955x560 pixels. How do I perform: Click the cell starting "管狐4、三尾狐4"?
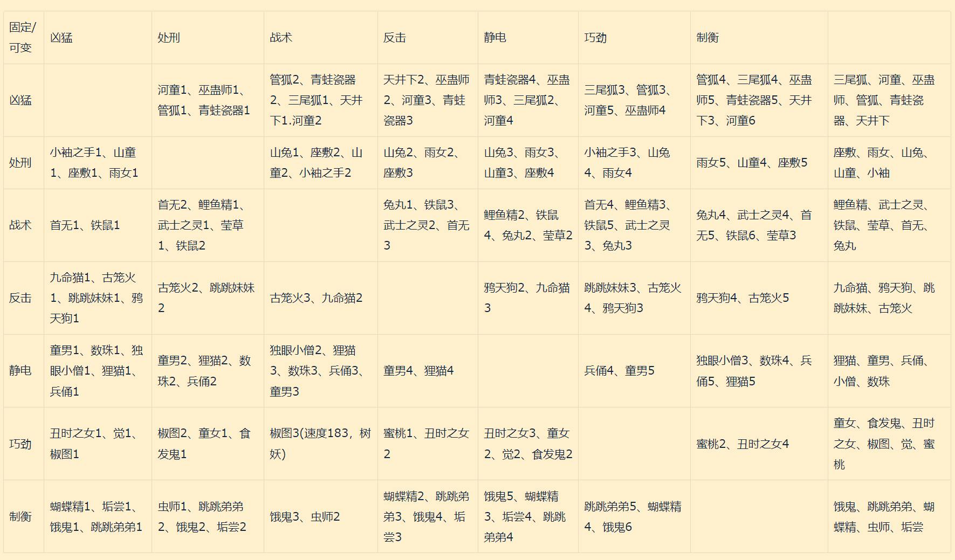click(x=759, y=100)
